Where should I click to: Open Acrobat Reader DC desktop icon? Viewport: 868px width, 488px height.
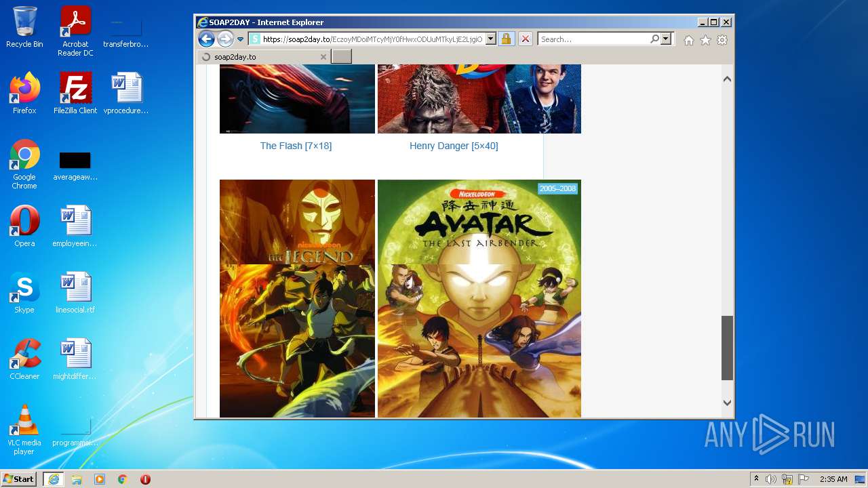75,31
